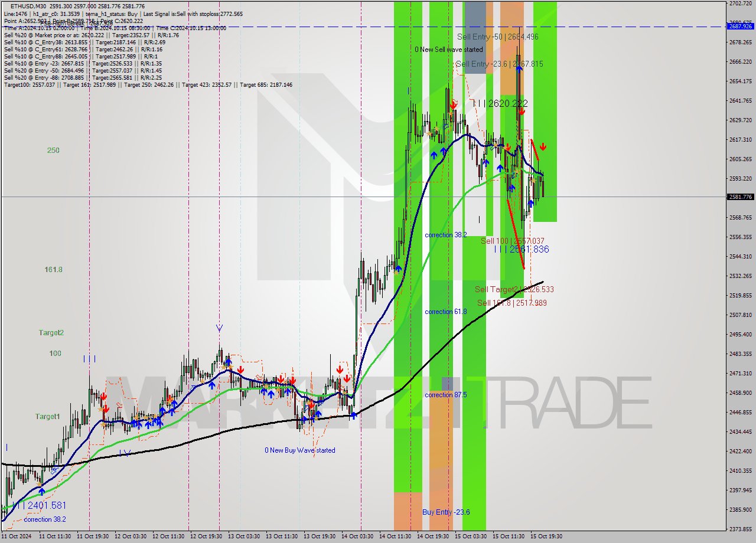The image size is (756, 543).
Task: Click the '0 New Buy Wave started' label
Action: point(300,450)
